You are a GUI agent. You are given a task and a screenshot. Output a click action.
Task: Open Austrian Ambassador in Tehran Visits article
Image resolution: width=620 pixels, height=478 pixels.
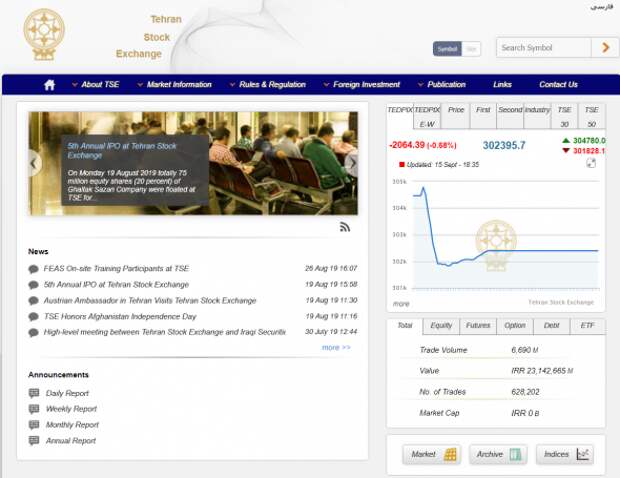150,300
